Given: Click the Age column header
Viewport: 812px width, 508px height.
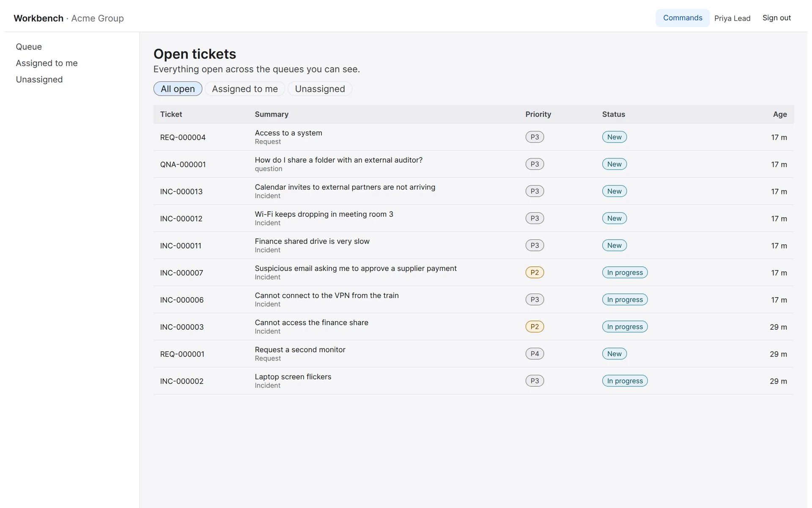Looking at the screenshot, I should (780, 114).
